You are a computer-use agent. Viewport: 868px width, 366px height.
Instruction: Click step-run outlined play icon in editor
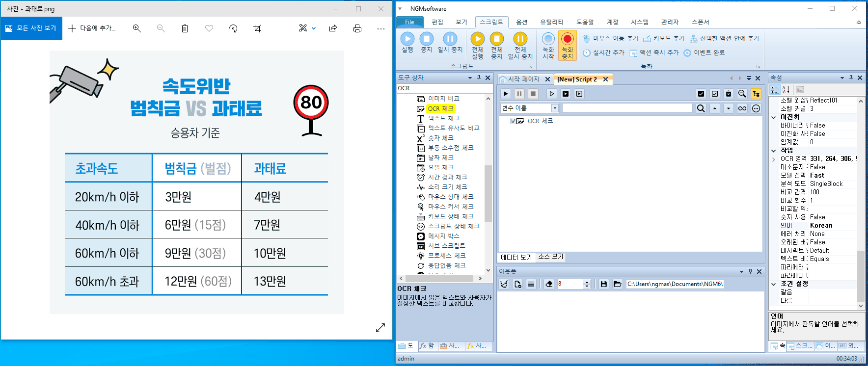tap(551, 93)
